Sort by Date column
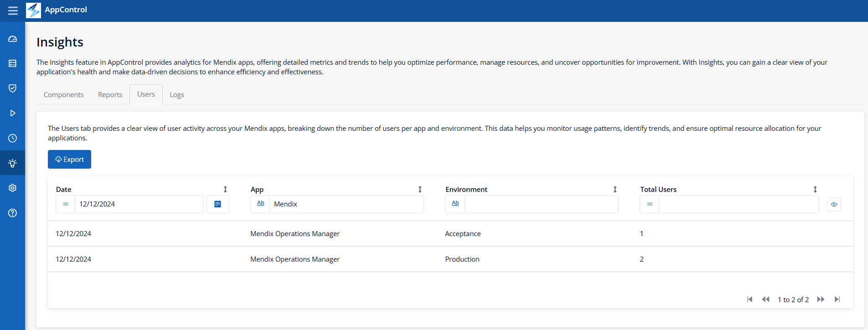The width and height of the screenshot is (868, 330). click(225, 189)
